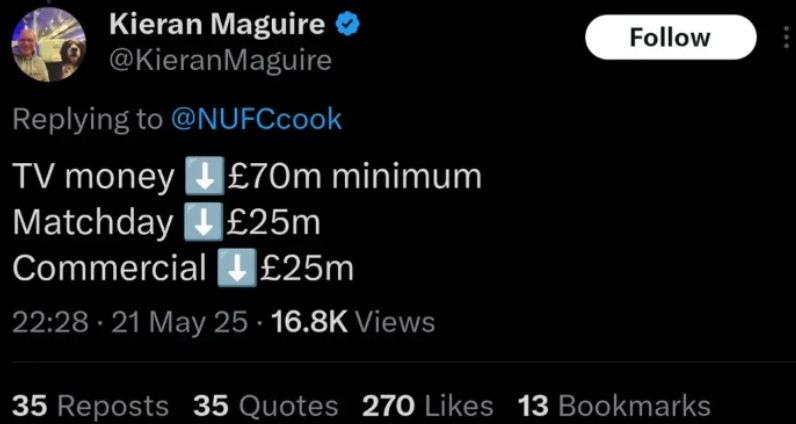796x424 pixels.
Task: Click the down arrow emoji beside Commercial
Action: pos(232,268)
